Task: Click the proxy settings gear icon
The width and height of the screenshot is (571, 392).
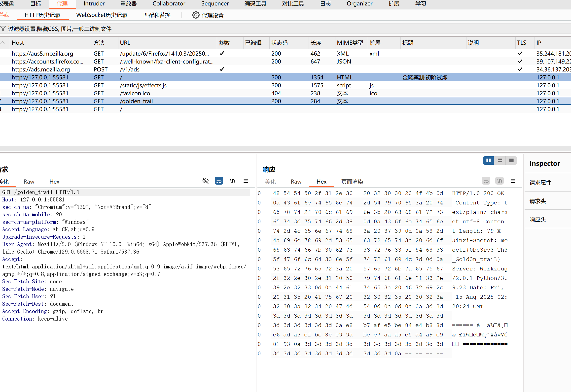Action: pos(196,15)
